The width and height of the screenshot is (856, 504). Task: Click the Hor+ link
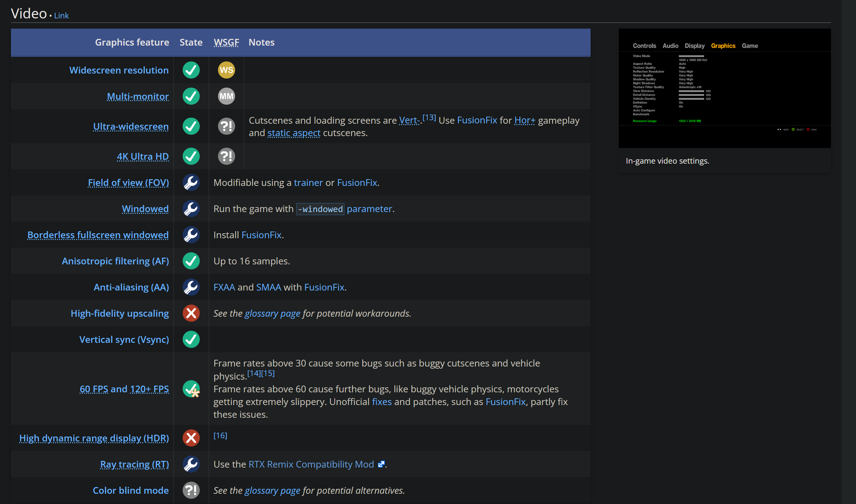pos(525,120)
